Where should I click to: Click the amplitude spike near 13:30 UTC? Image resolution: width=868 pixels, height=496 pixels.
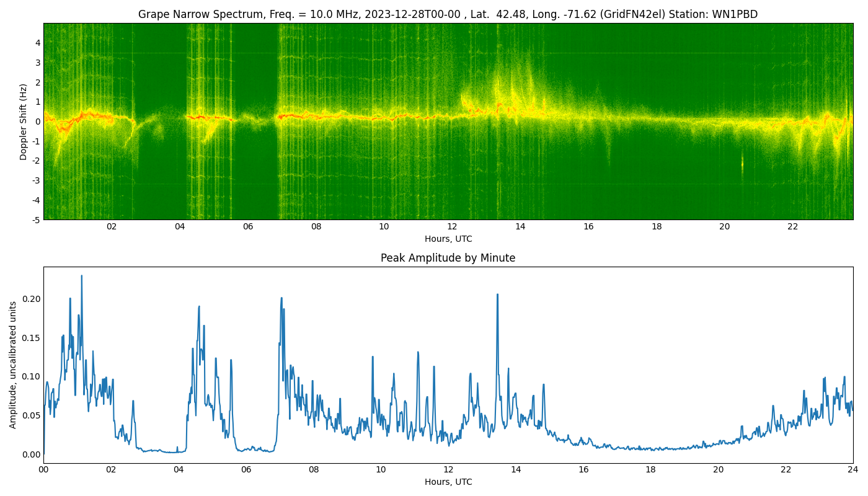[497, 295]
